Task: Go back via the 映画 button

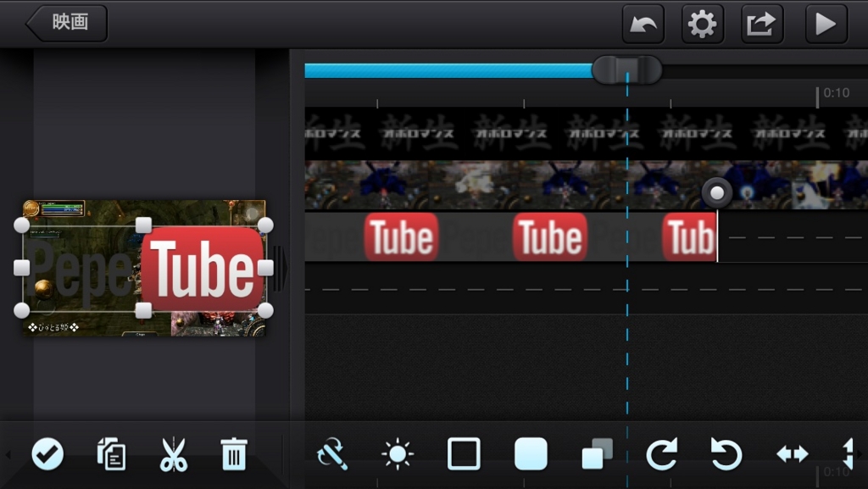Action: [x=67, y=23]
